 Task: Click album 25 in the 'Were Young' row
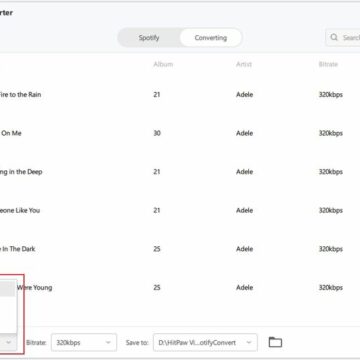click(x=157, y=287)
